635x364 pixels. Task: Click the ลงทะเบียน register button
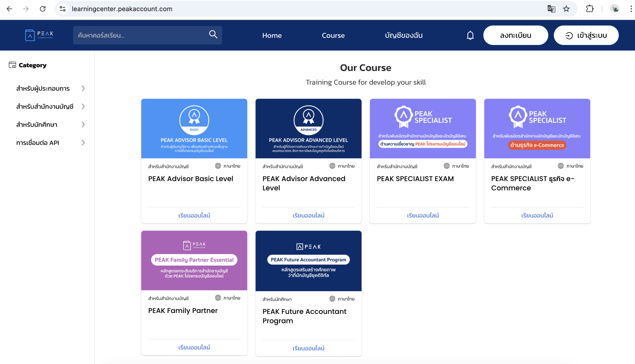coord(515,35)
